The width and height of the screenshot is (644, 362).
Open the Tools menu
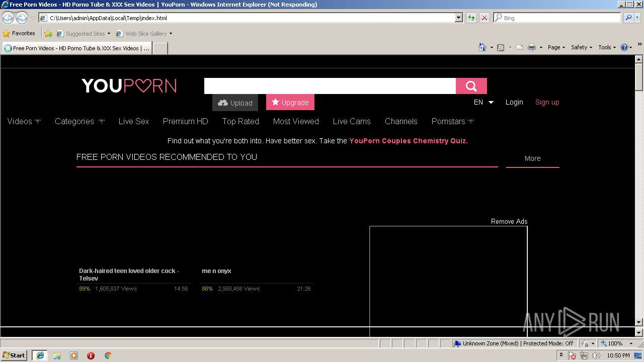click(607, 47)
